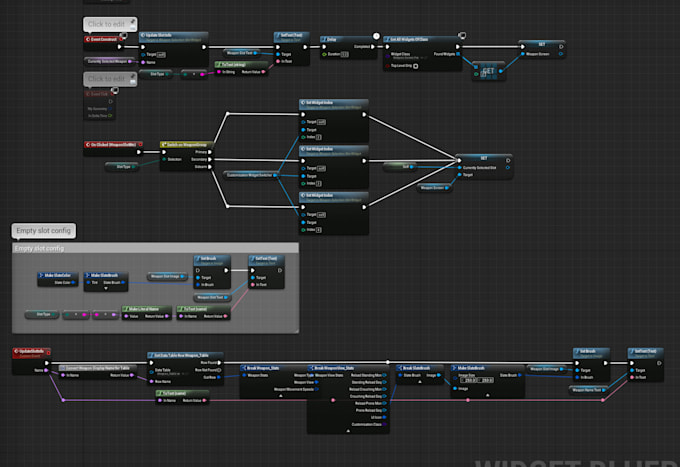Select the SetText node inside comment box
Image resolution: width=680 pixels, height=467 pixels.
pyautogui.click(x=266, y=272)
